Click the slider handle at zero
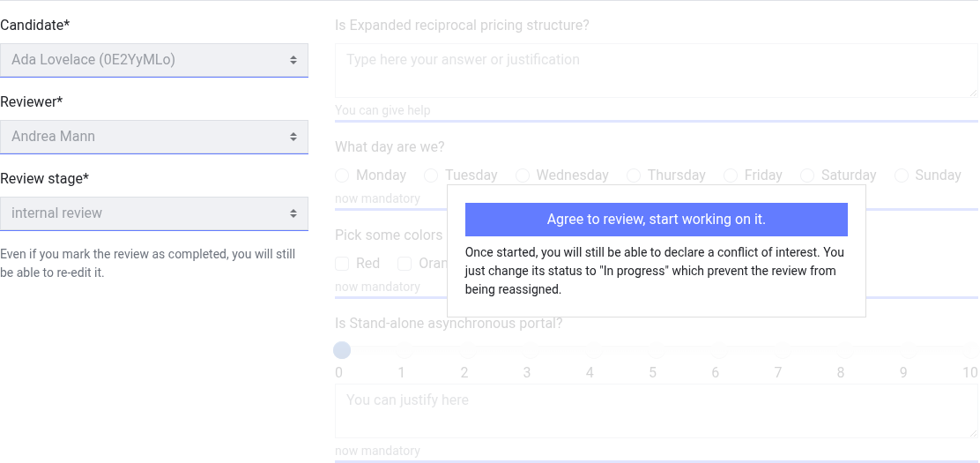 (342, 350)
